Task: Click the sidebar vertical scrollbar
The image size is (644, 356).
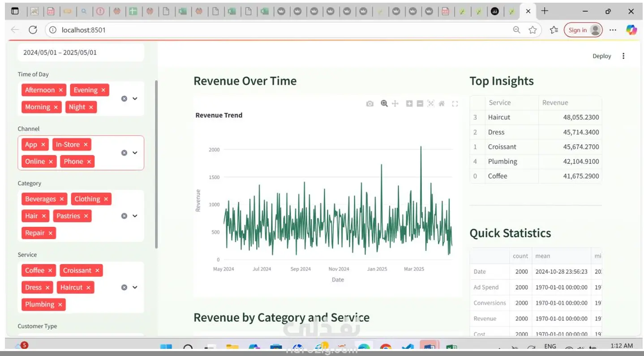Action: click(x=156, y=164)
